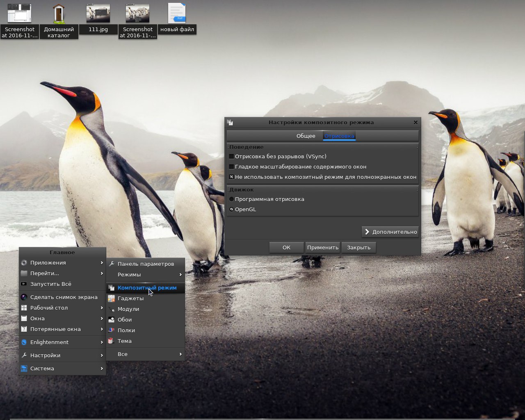Screen dimensions: 525x420
Task: Uncheck Не использовать композитный режим checkbox
Action: click(x=231, y=177)
